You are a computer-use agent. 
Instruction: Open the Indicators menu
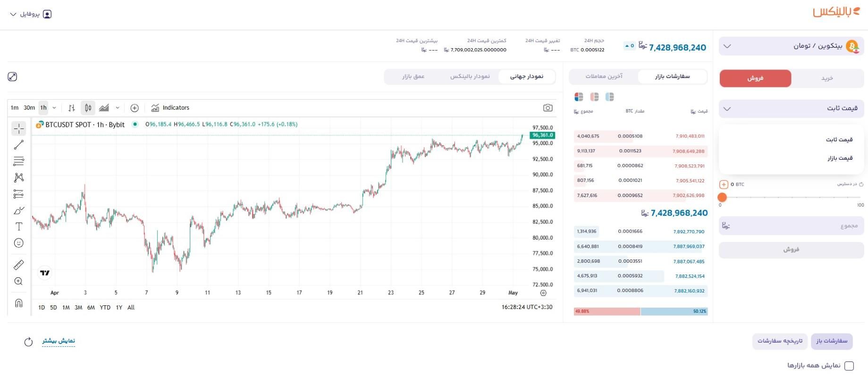(170, 108)
